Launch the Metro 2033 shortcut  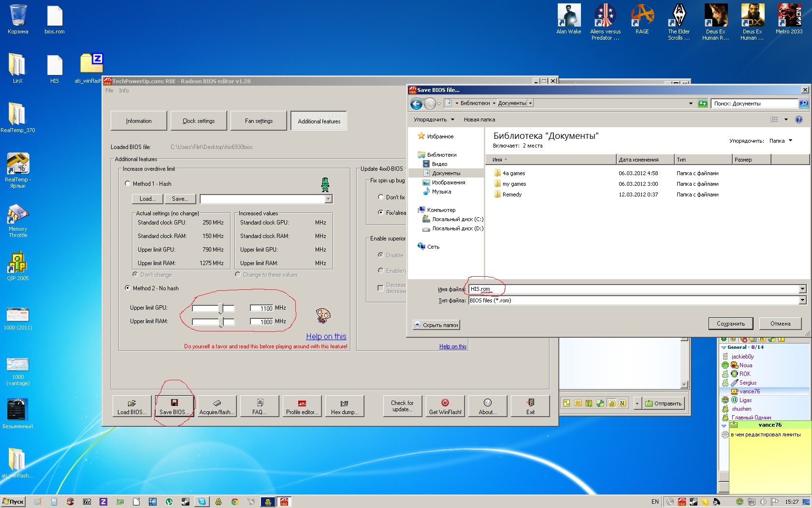(789, 19)
